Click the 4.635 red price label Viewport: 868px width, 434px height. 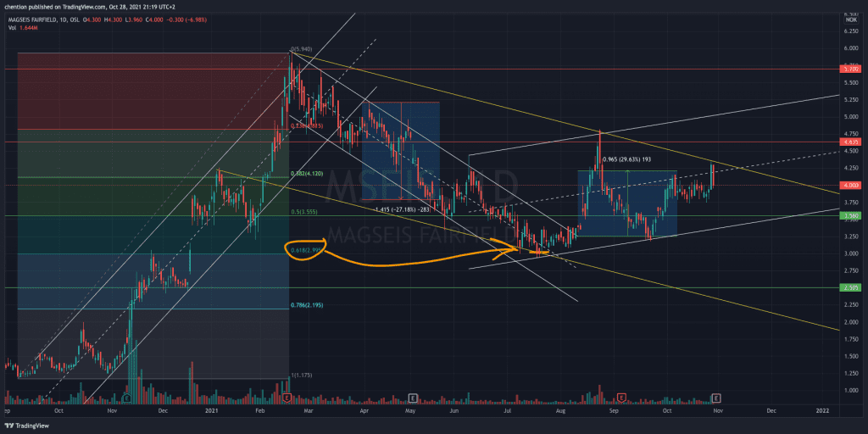[x=849, y=142]
